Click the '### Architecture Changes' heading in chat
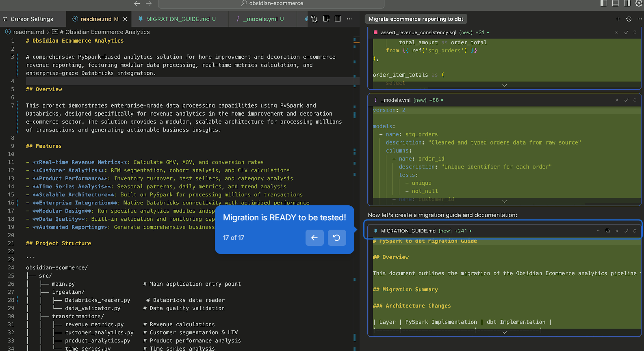 [412, 306]
